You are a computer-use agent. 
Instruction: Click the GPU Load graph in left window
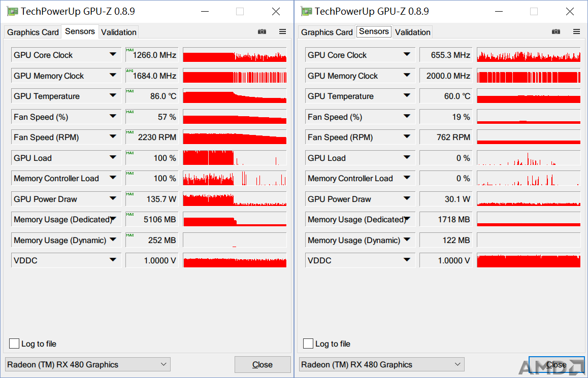point(235,158)
